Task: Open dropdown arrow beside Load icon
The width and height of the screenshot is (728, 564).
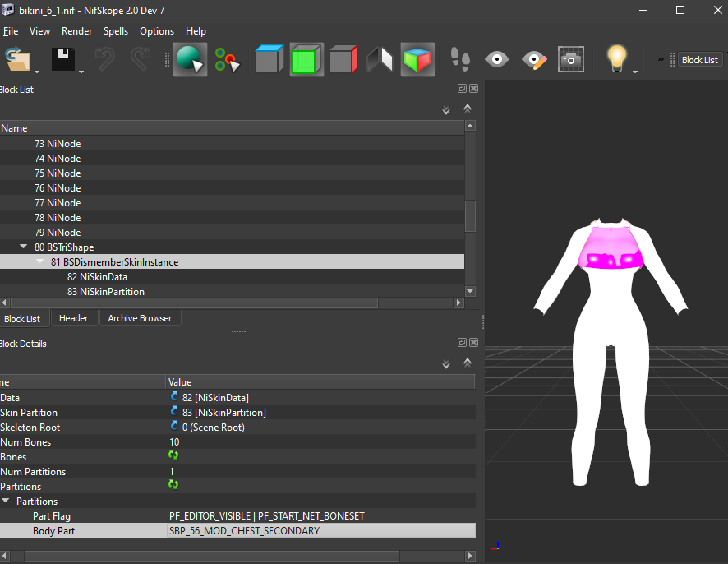Action: click(x=37, y=72)
